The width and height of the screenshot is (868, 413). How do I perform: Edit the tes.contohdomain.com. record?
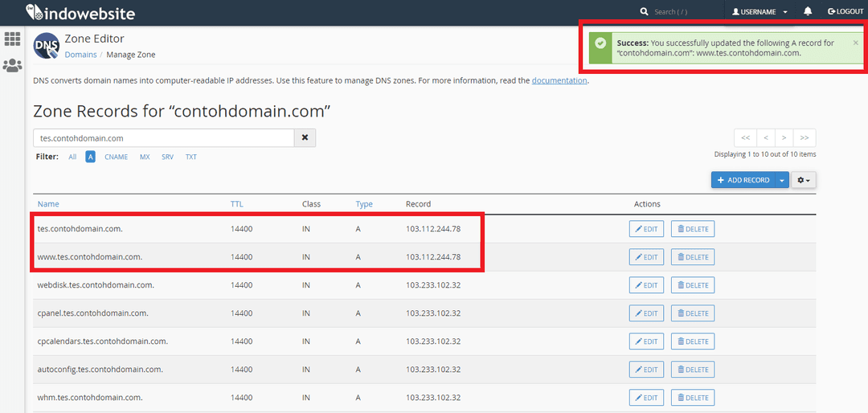[x=646, y=229]
